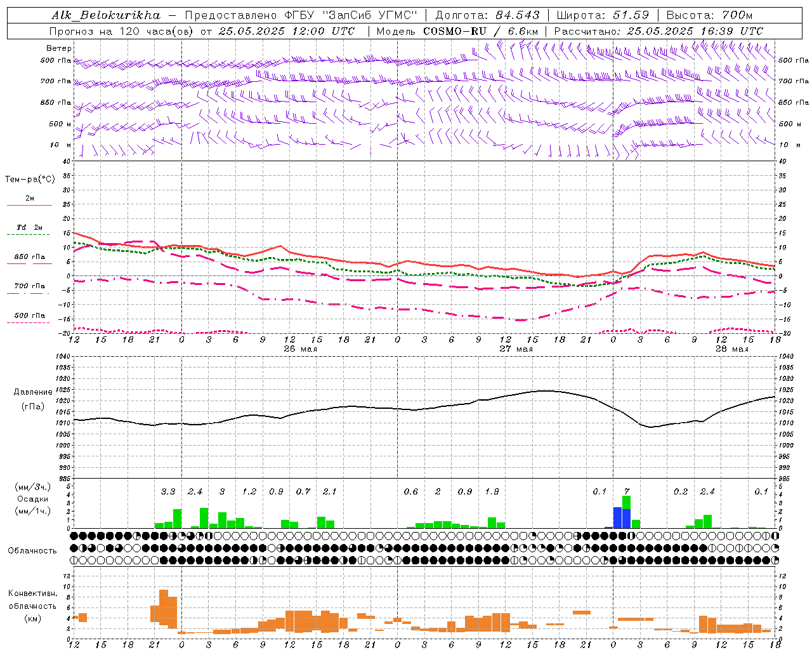
Task: Click 'Рассчитано: 25.05.2025 16:39 UTC' text
Action: point(658,31)
